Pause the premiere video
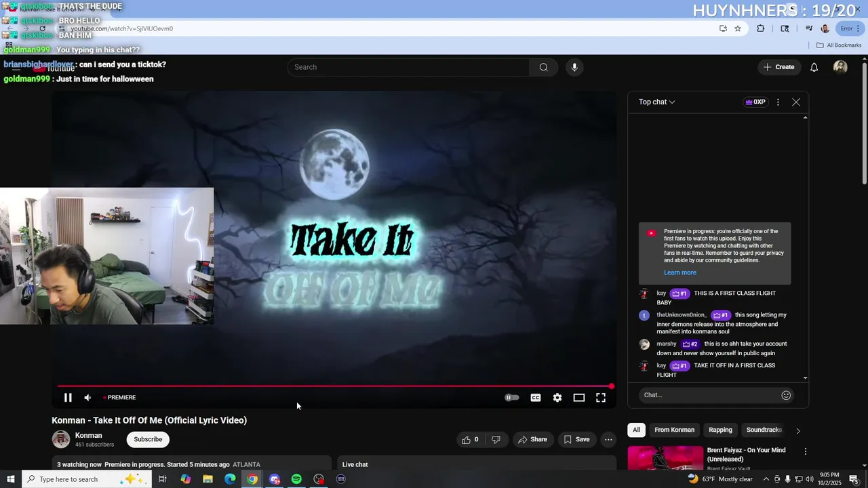This screenshot has width=868, height=488. (x=68, y=398)
